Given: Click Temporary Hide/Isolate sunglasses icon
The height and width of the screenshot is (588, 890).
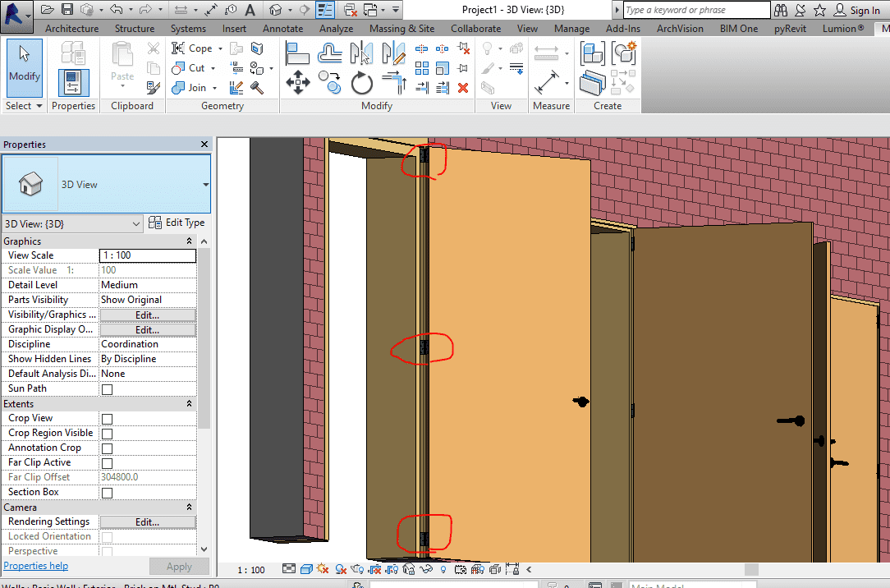Looking at the screenshot, I should coord(427,569).
